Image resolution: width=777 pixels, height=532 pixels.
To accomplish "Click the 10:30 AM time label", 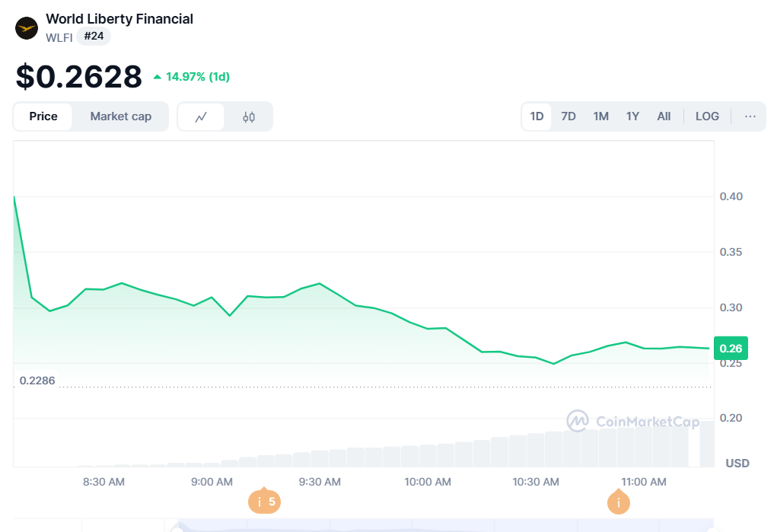I will 536,482.
